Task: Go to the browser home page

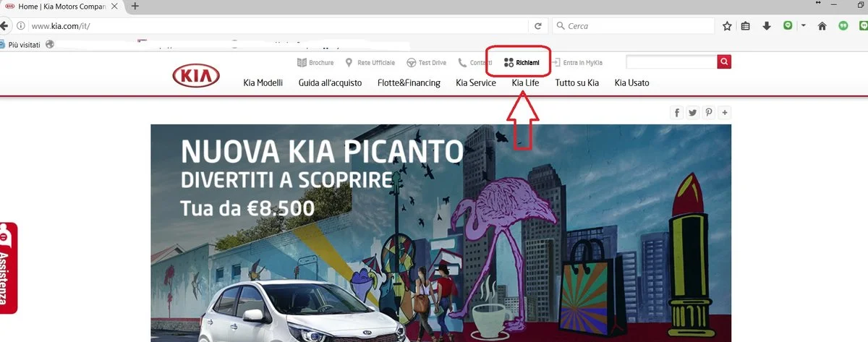Action: 822,26
